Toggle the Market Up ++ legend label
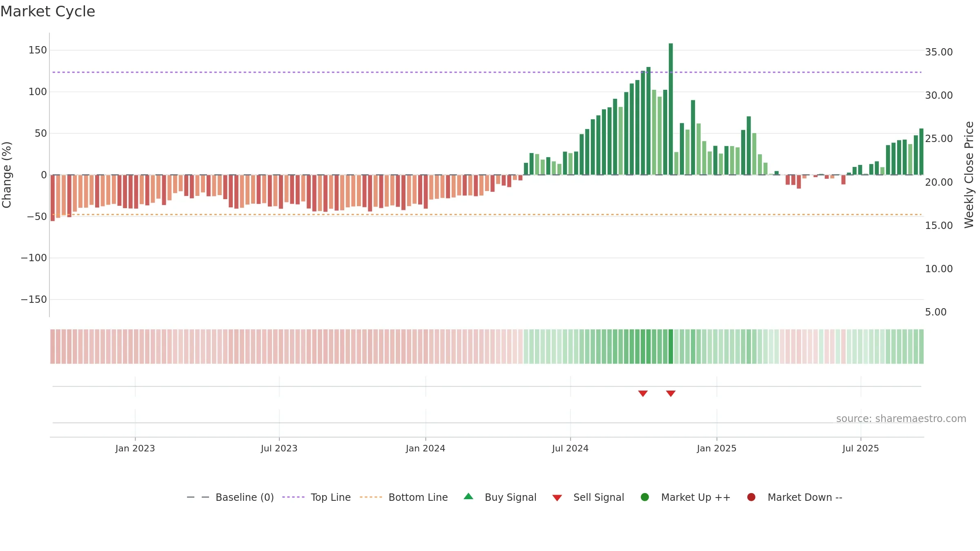This screenshot has height=551, width=980. 696,498
